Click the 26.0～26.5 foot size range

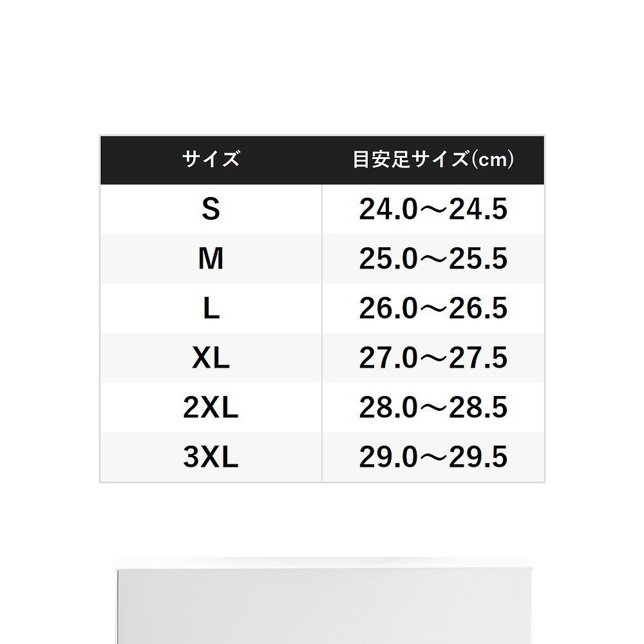click(433, 308)
